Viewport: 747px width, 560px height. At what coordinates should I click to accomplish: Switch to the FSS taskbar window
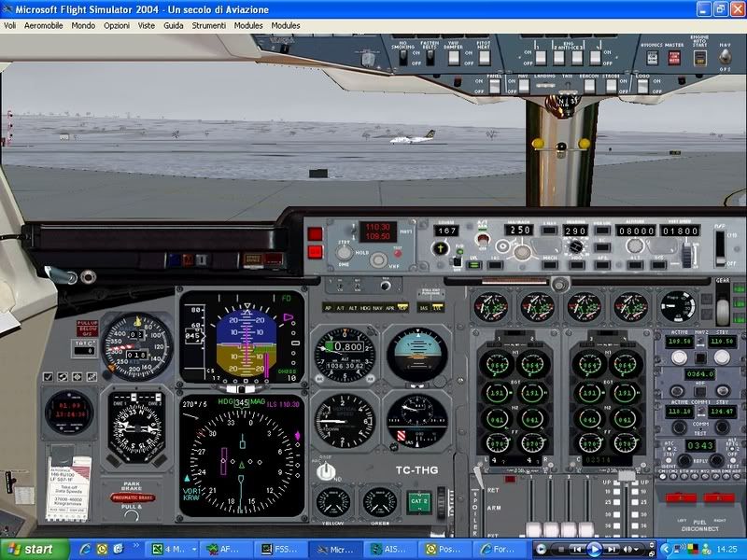click(x=280, y=550)
